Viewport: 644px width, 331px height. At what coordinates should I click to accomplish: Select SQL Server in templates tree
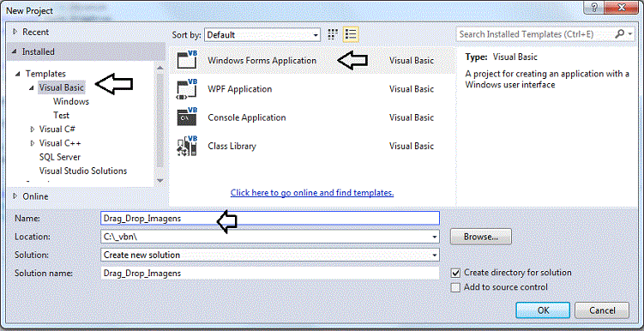pos(60,157)
